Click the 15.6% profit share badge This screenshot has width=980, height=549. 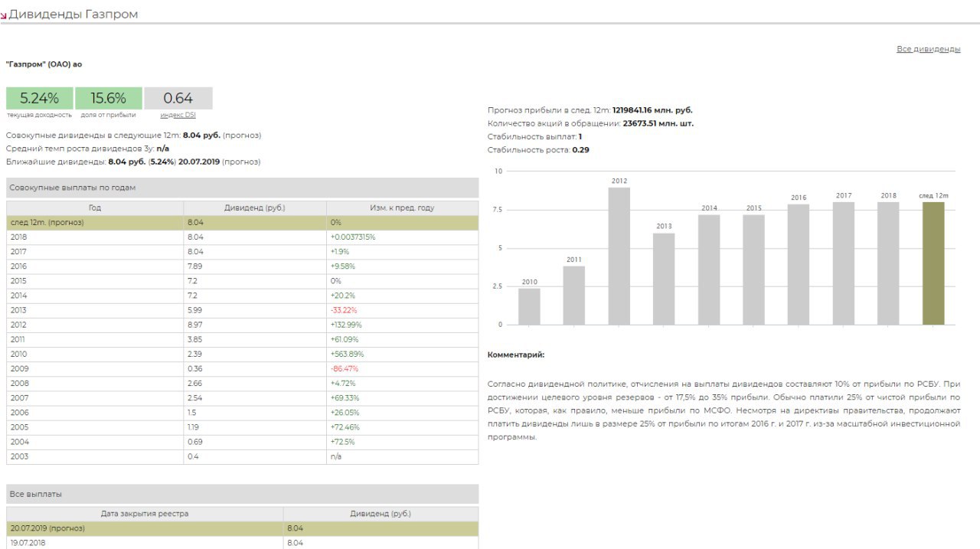pyautogui.click(x=109, y=98)
